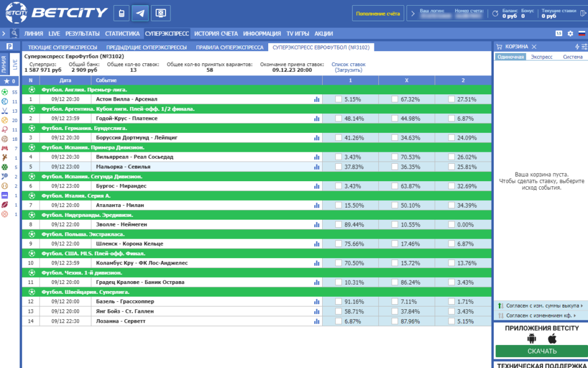
Task: Refresh the account balance icon
Action: tap(495, 14)
